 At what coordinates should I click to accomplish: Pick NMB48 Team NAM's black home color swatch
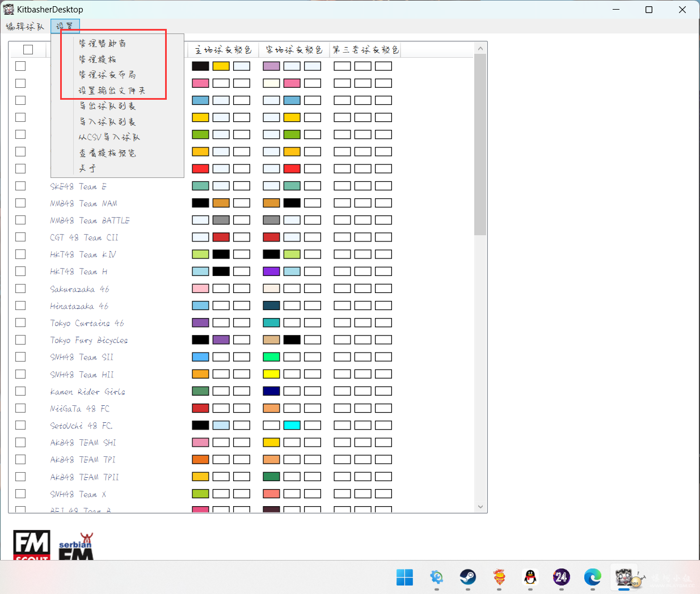point(200,203)
